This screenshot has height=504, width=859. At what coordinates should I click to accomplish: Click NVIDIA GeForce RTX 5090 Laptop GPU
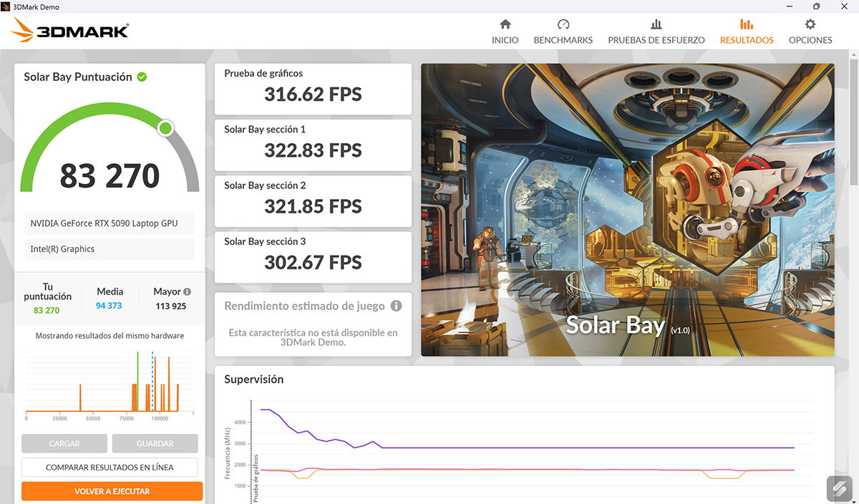tap(110, 223)
